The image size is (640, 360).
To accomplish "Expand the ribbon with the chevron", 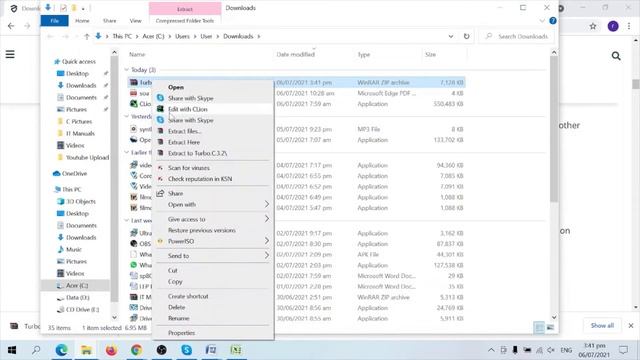I will pos(542,20).
